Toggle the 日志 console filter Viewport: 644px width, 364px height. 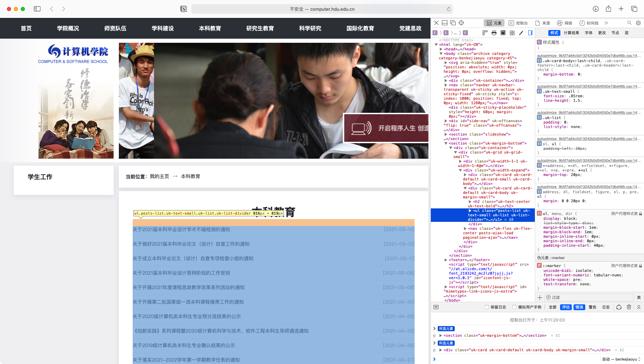606,307
